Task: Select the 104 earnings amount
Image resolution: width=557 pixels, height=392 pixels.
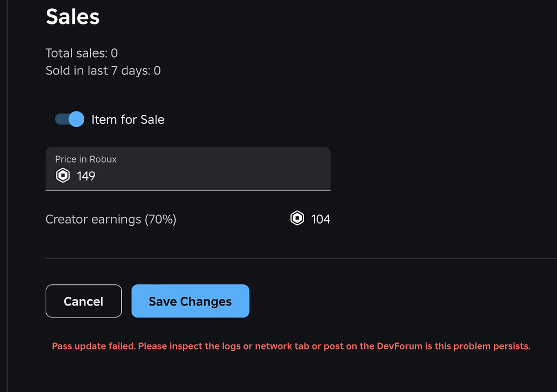Action: point(321,219)
